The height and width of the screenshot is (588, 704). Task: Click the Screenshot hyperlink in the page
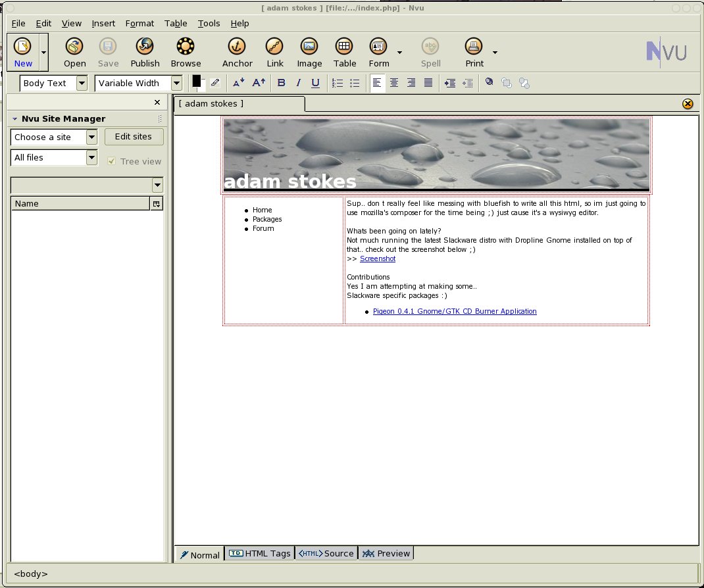click(378, 258)
